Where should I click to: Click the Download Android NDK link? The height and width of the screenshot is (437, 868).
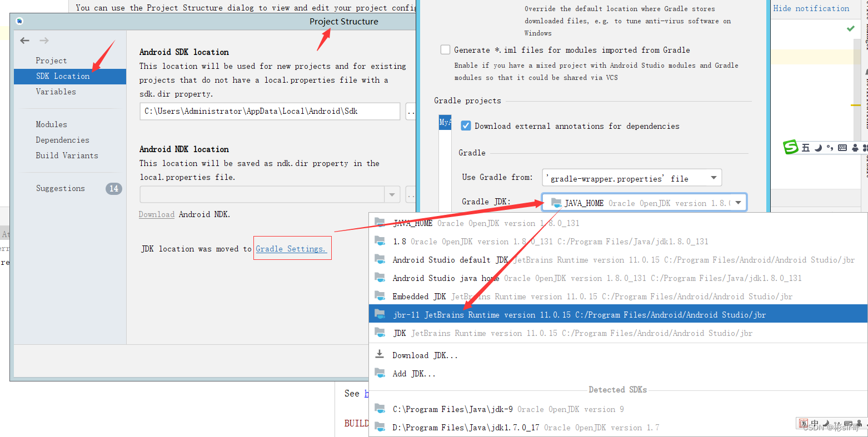[157, 214]
